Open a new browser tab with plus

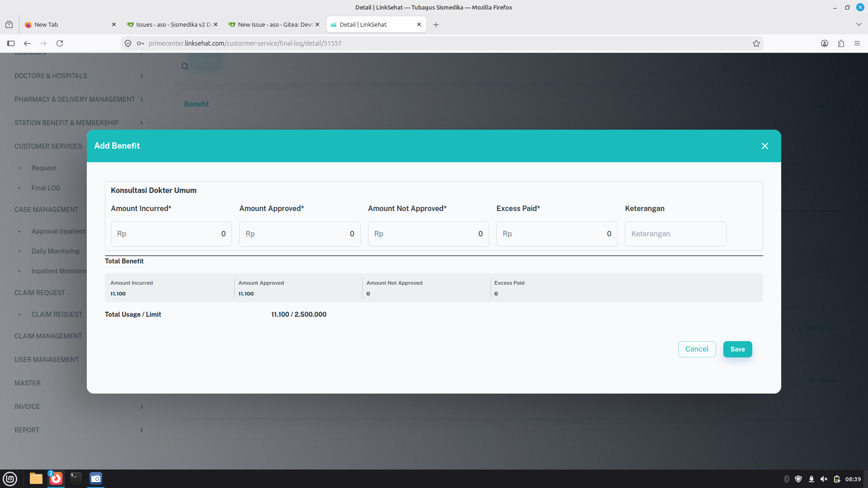tap(436, 25)
